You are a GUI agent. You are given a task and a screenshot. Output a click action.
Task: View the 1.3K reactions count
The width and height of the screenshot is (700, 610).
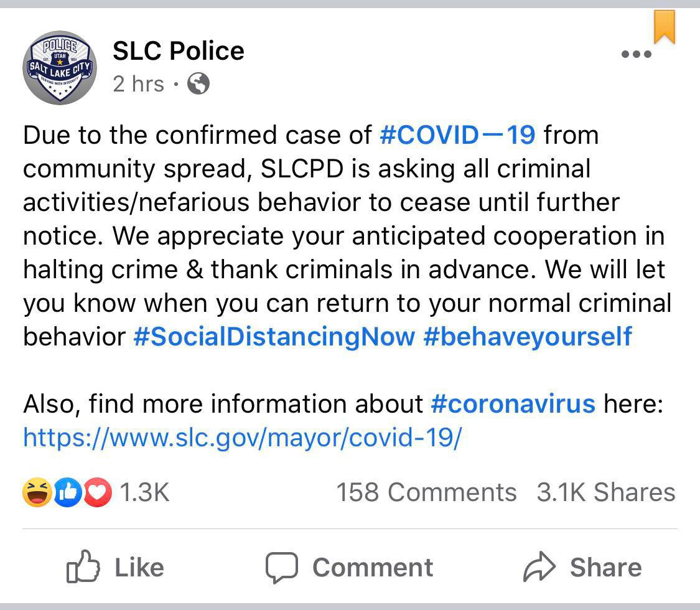coord(144,493)
